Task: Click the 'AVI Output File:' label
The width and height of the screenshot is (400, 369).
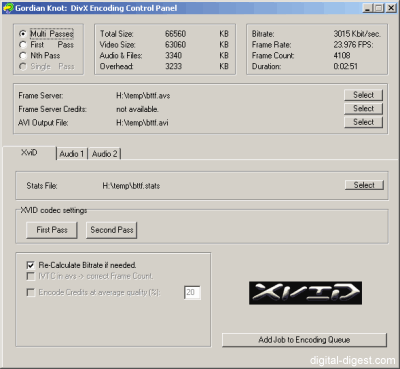Action: click(x=43, y=123)
